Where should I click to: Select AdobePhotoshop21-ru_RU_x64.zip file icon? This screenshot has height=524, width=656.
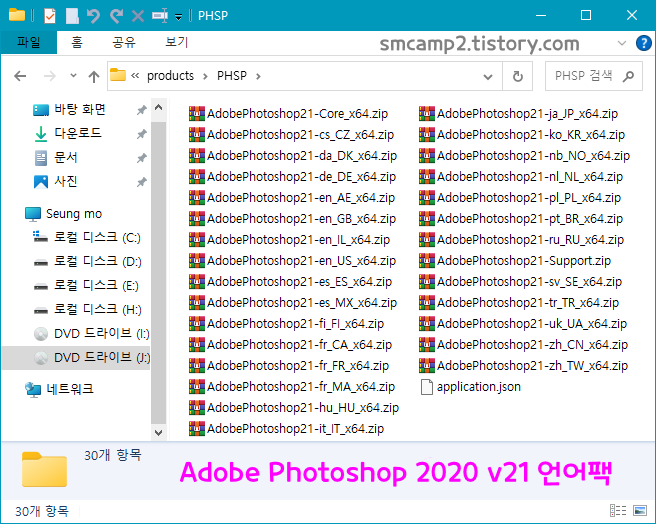427,239
